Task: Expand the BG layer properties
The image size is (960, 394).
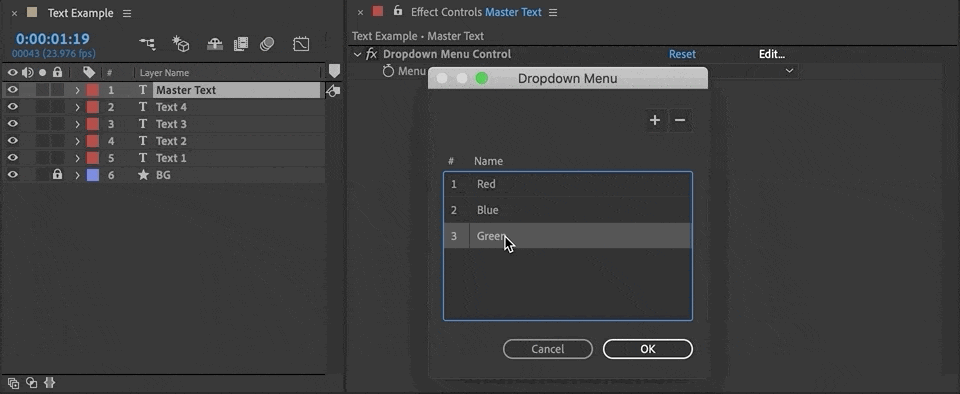Action: tap(77, 175)
